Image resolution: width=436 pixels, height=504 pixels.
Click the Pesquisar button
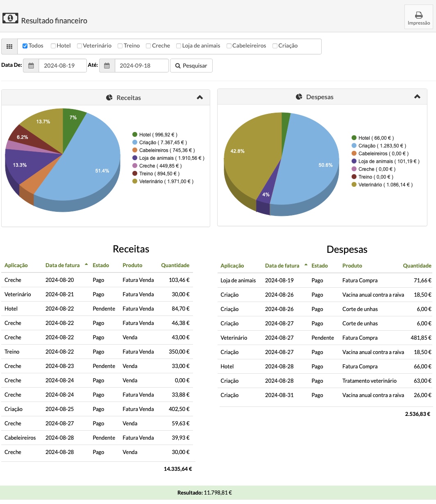[x=191, y=66]
